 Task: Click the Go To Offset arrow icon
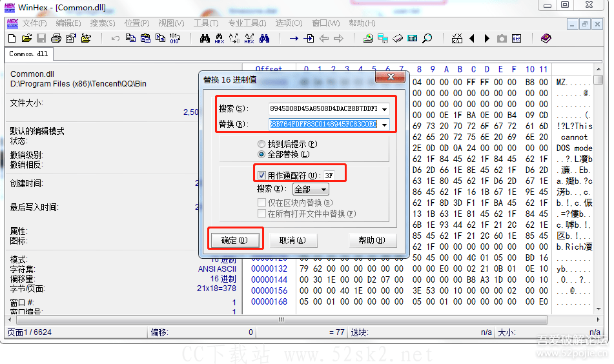(294, 38)
